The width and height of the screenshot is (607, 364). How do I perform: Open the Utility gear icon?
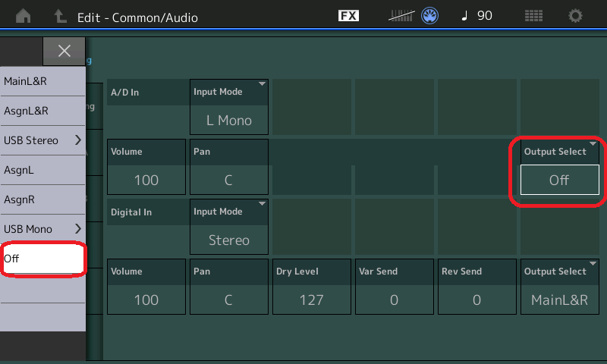576,16
